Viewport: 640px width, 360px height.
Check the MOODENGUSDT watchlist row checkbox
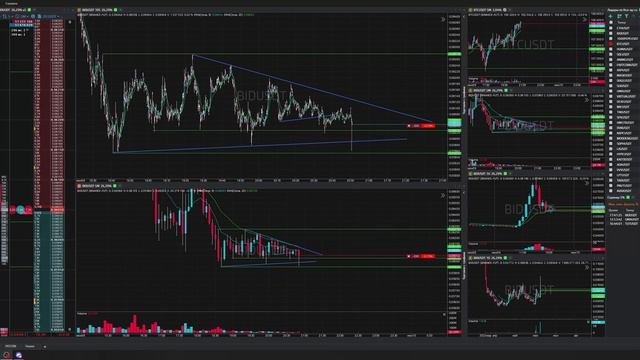click(611, 138)
